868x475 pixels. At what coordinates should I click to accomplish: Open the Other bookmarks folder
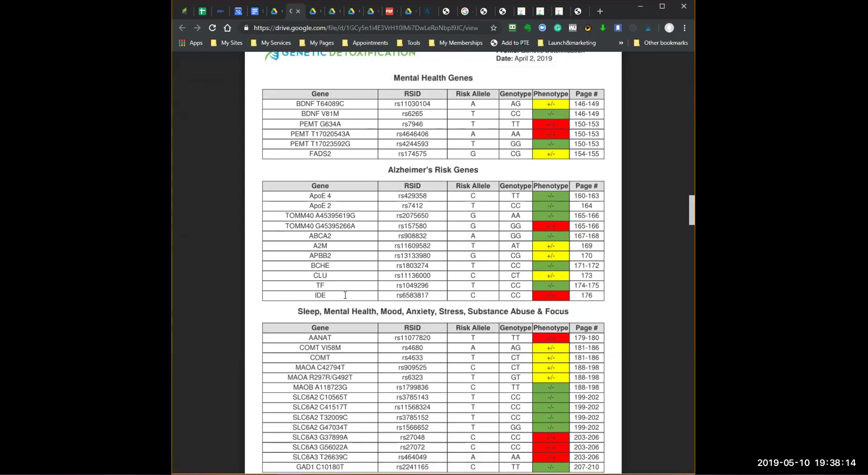tap(661, 43)
